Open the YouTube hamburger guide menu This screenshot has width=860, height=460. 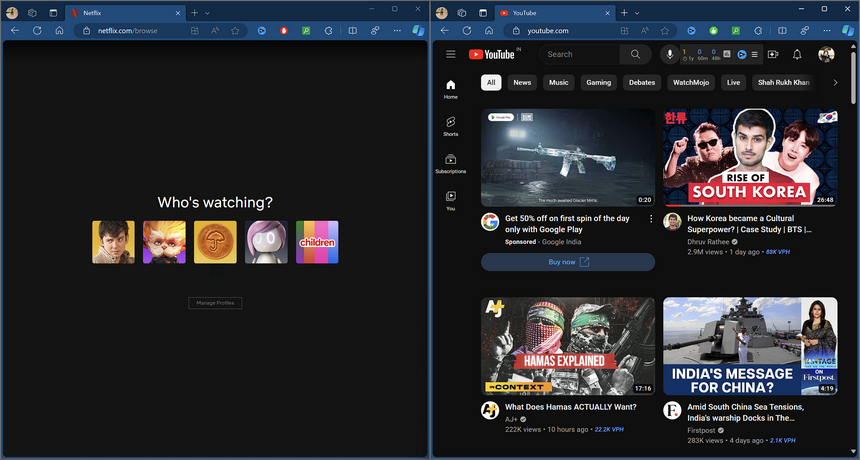pyautogui.click(x=451, y=54)
